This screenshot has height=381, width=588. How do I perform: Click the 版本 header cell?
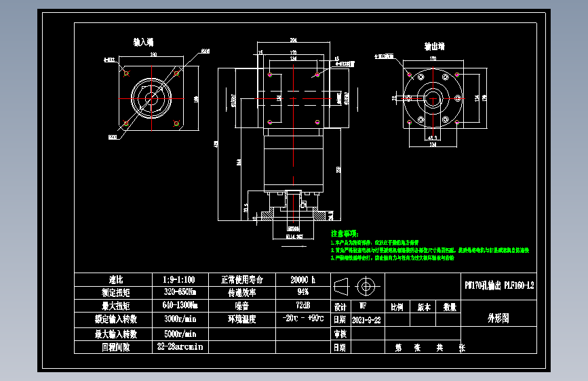pos(424,307)
